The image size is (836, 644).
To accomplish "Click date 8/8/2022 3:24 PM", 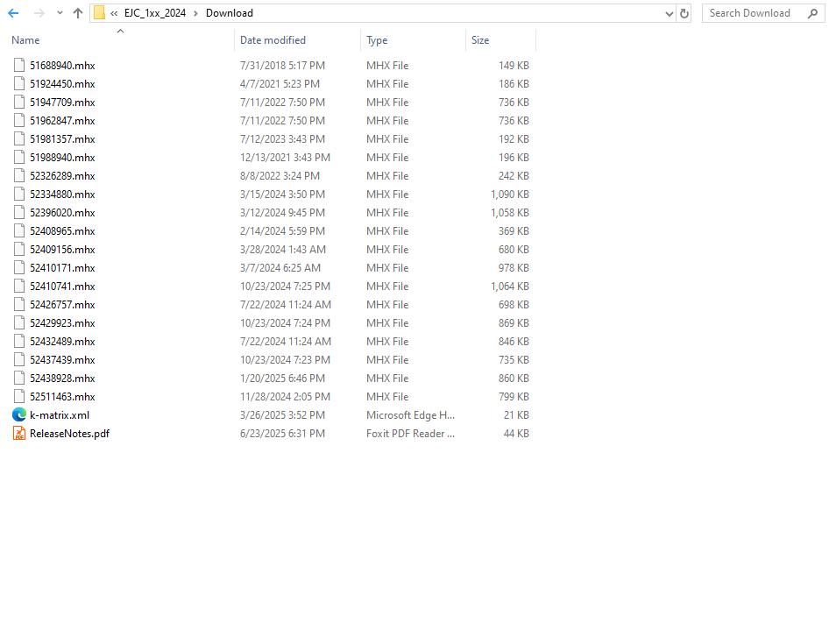I will point(280,175).
